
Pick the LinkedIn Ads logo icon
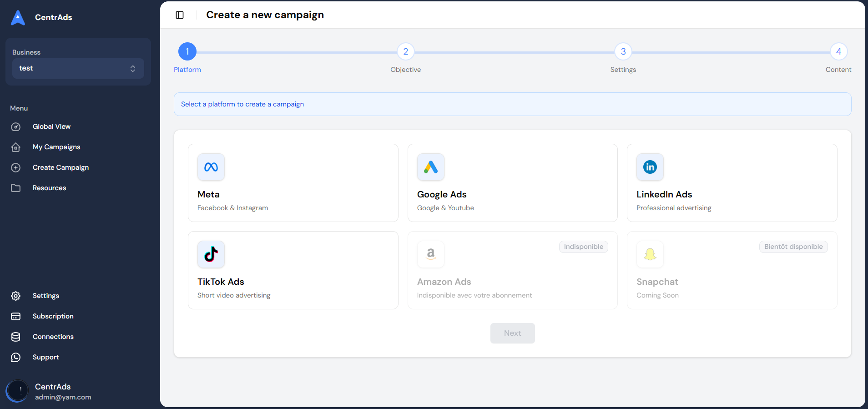coord(650,167)
